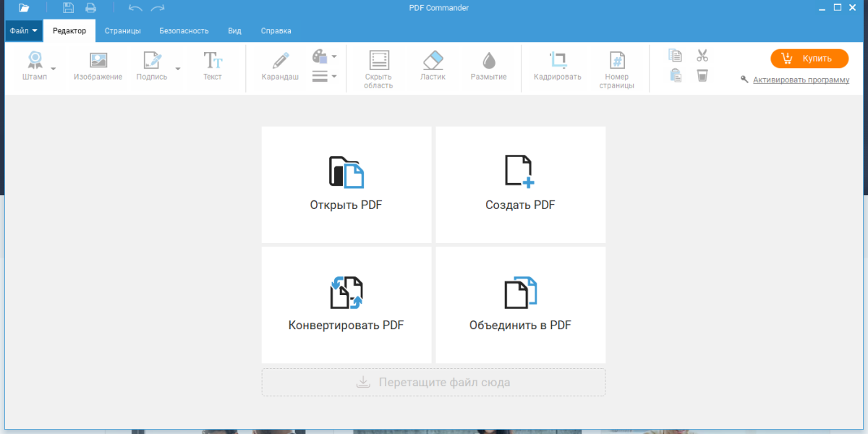This screenshot has height=434, width=868.
Task: Click the open folder icon in title bar
Action: coord(24,8)
